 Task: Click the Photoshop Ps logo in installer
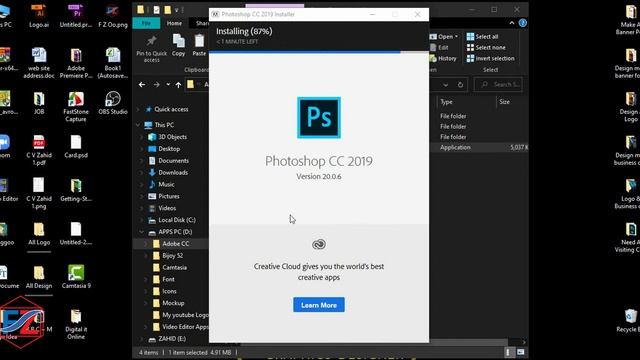[319, 118]
